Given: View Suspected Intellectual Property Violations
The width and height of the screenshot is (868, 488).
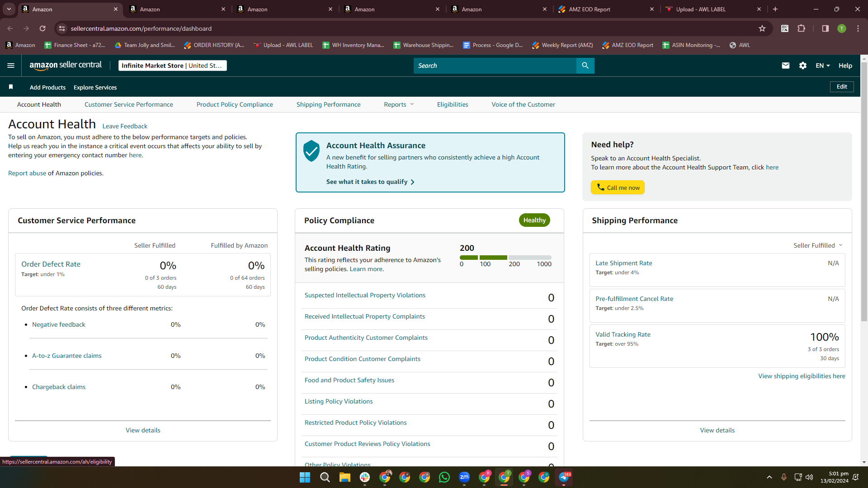Looking at the screenshot, I should point(365,295).
